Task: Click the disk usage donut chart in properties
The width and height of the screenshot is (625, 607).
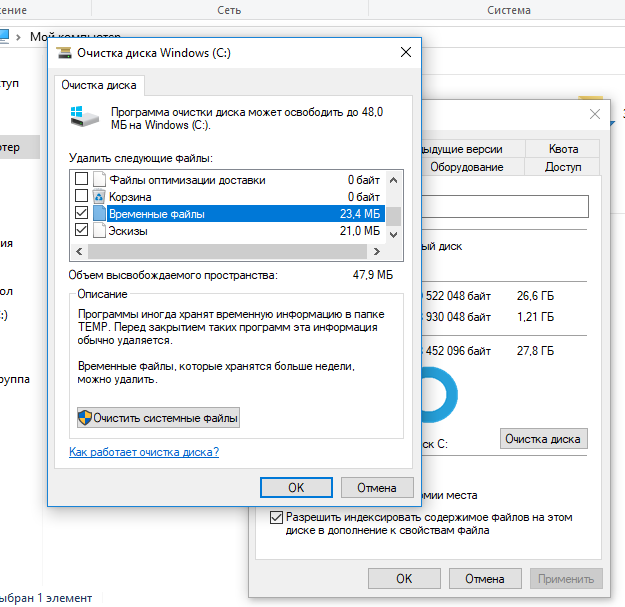Action: (439, 395)
